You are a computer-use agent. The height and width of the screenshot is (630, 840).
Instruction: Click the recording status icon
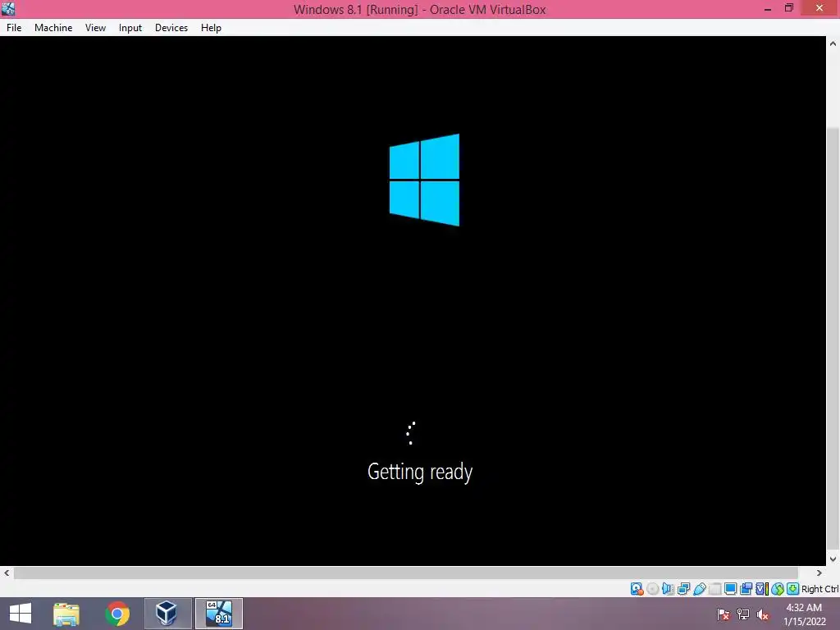click(x=746, y=589)
